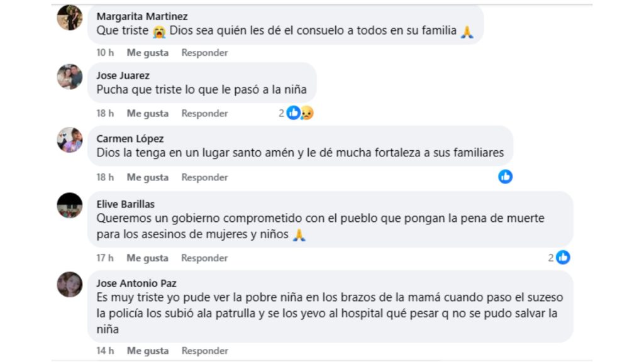Image resolution: width=644 pixels, height=362 pixels.
Task: Click the sad reaction emoji on Jose Juarez's comment
Action: (x=306, y=112)
